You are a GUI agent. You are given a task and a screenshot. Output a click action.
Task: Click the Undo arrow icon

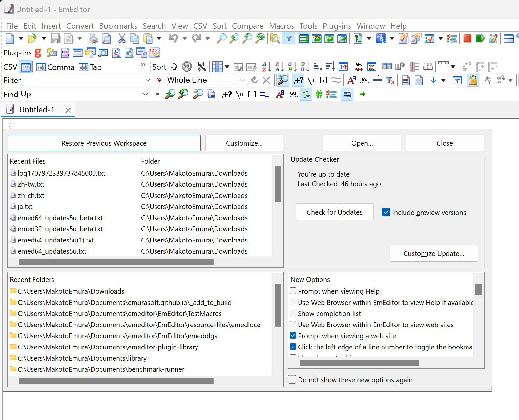pyautogui.click(x=173, y=39)
